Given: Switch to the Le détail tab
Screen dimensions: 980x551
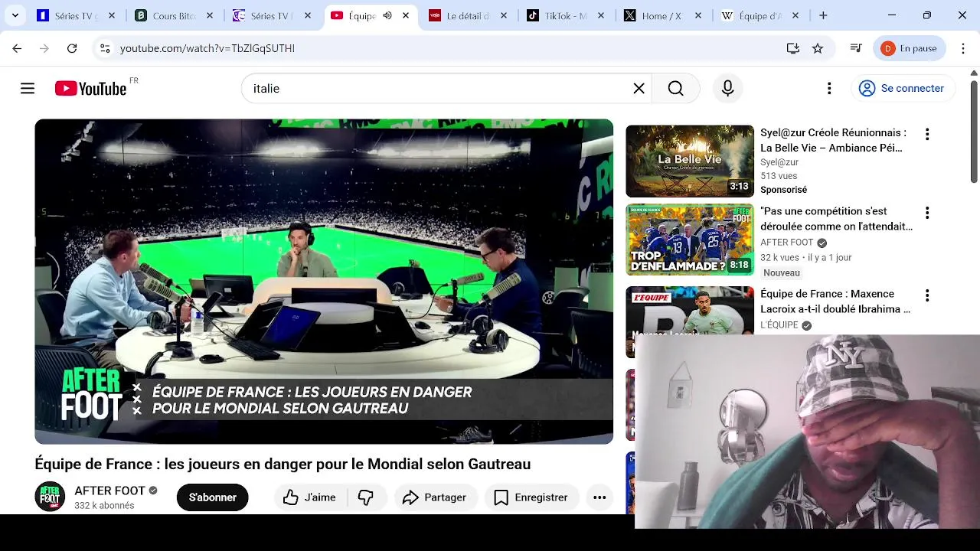Looking at the screenshot, I should click(469, 15).
